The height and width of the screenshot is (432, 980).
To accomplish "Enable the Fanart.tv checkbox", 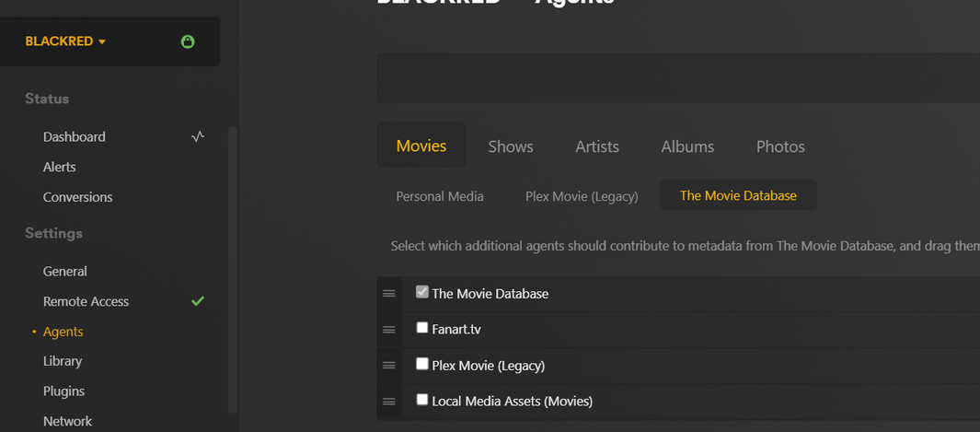I will pyautogui.click(x=422, y=328).
